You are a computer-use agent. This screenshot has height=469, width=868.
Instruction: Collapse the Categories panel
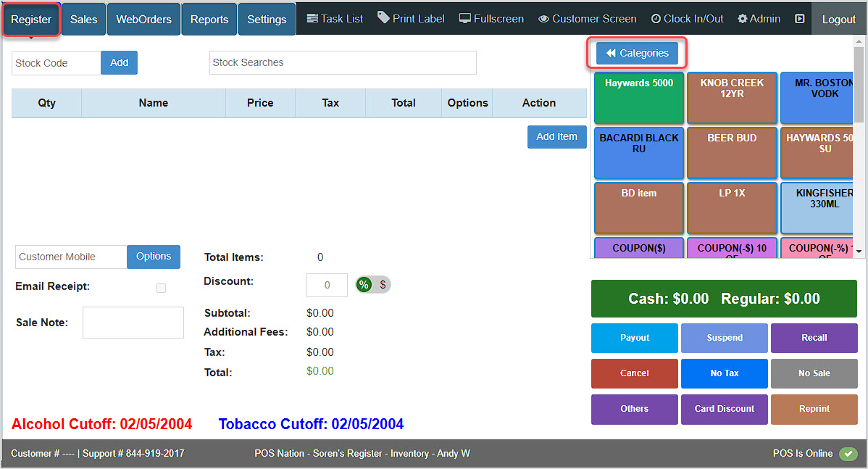638,53
